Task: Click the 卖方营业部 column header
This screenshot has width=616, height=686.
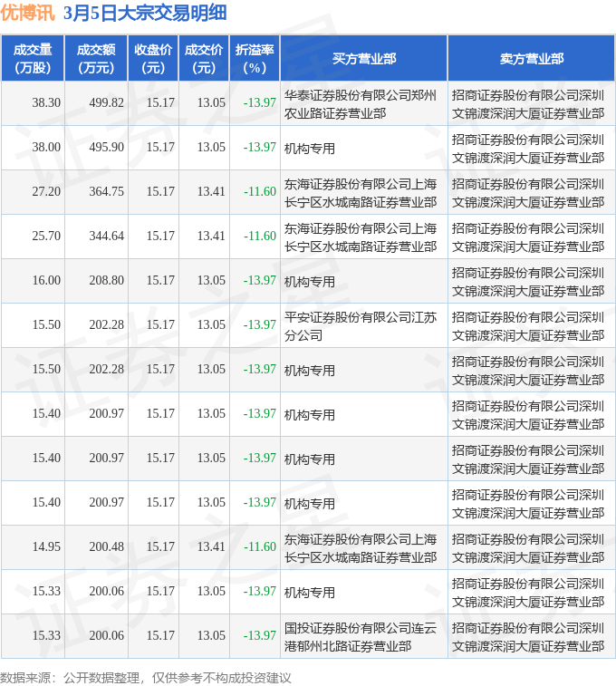Action: tap(532, 59)
